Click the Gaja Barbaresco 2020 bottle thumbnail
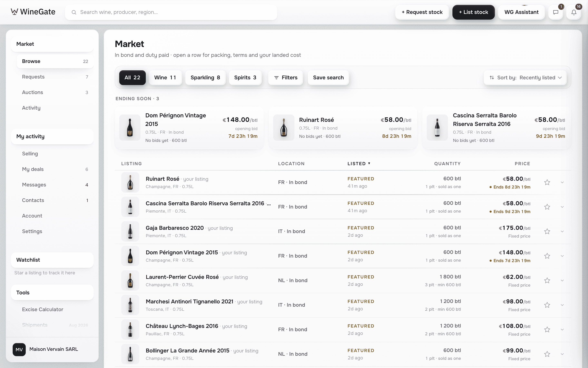 (x=130, y=231)
